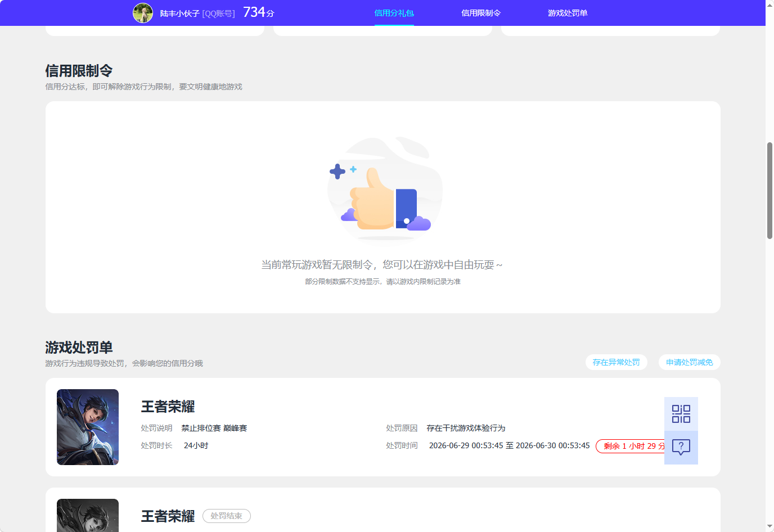Click the 24小时 duration value
The height and width of the screenshot is (532, 774).
(196, 445)
